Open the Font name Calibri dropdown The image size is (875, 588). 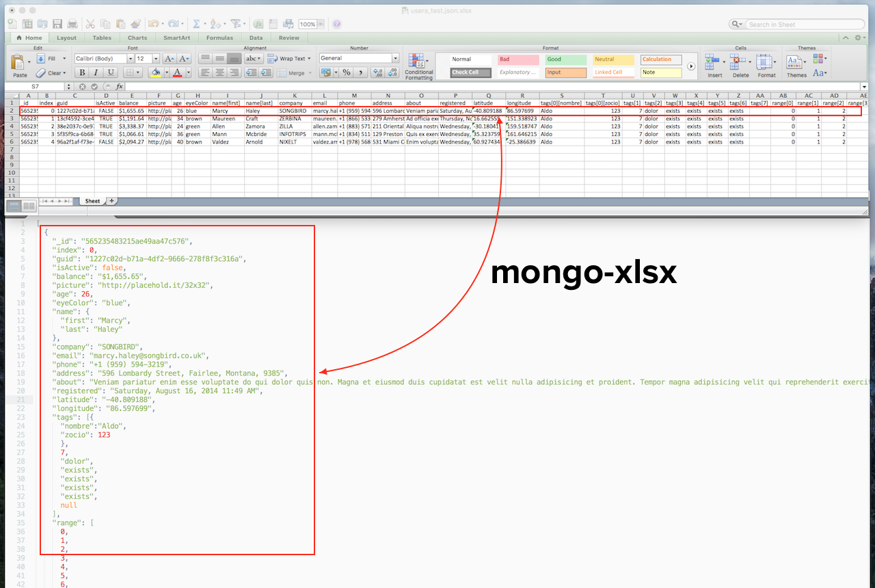129,59
